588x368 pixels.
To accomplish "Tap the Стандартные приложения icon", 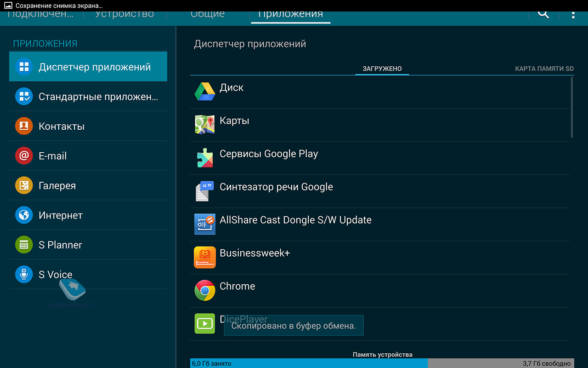I will click(x=24, y=97).
